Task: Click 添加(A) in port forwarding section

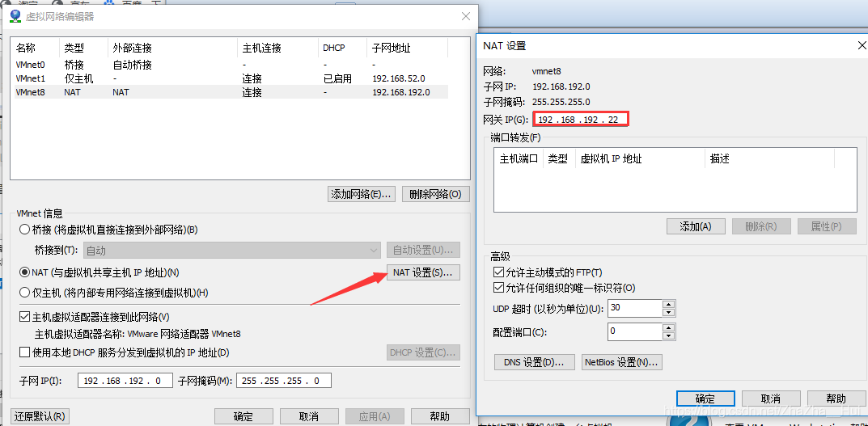Action: 695,226
